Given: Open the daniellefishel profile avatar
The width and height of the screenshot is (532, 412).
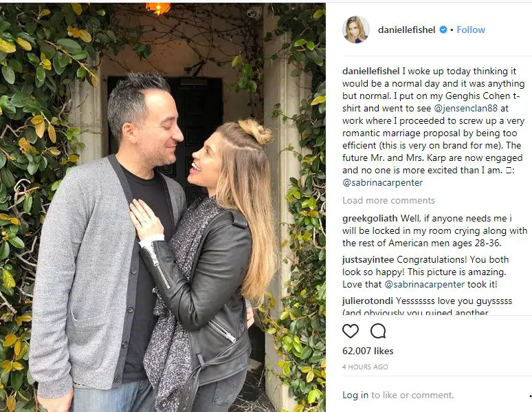Looking at the screenshot, I should click(x=356, y=30).
